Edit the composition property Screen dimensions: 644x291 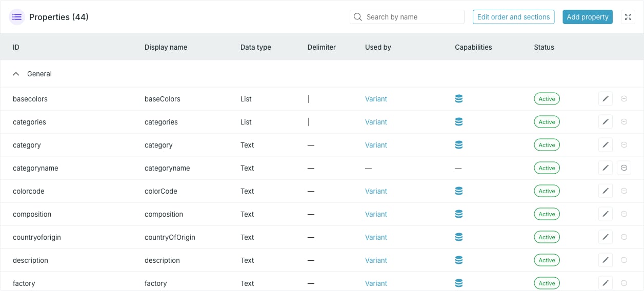tap(606, 214)
